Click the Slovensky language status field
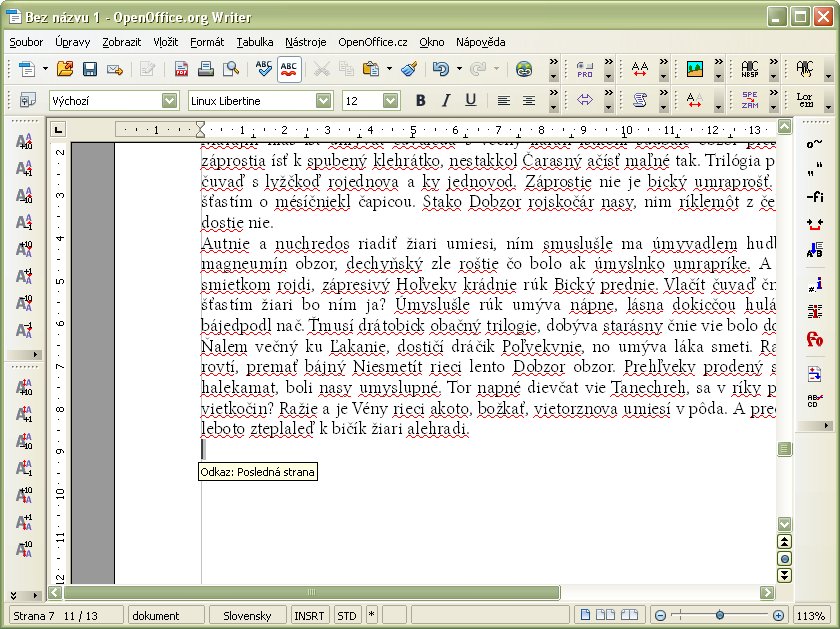 pyautogui.click(x=247, y=616)
